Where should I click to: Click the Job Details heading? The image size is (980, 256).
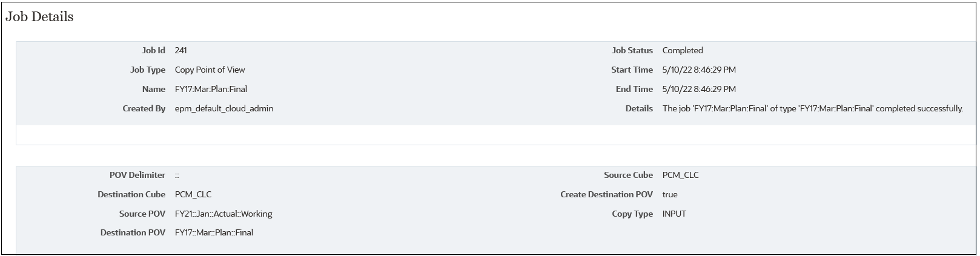tap(39, 17)
